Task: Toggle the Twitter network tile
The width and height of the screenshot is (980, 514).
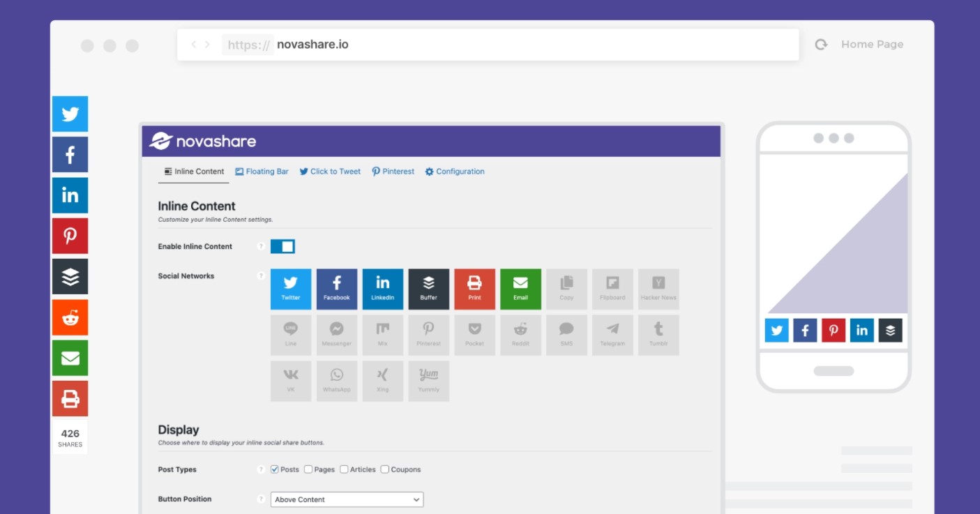Action: [x=291, y=289]
